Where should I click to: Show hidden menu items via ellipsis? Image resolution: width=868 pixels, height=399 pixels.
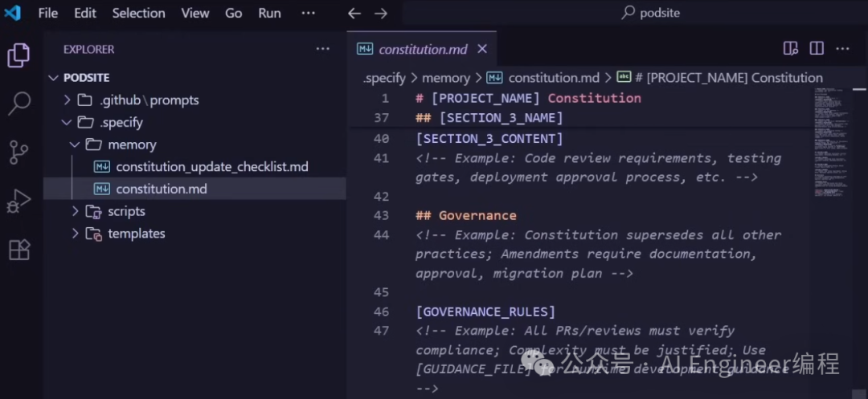click(x=309, y=14)
